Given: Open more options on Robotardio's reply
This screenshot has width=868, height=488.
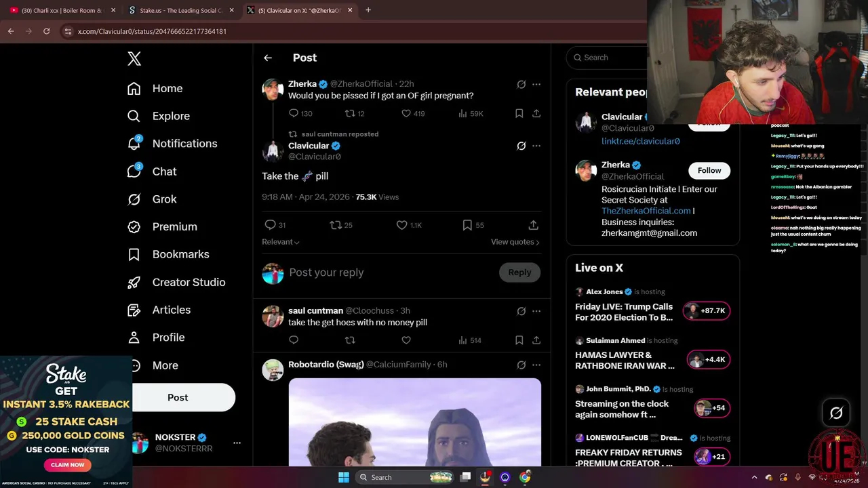Looking at the screenshot, I should click(536, 365).
